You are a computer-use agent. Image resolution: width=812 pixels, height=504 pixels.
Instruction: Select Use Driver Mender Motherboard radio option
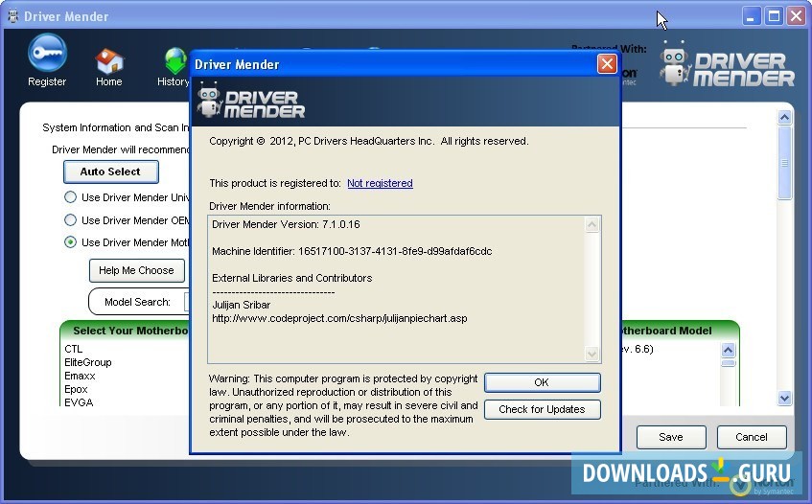[x=70, y=242]
